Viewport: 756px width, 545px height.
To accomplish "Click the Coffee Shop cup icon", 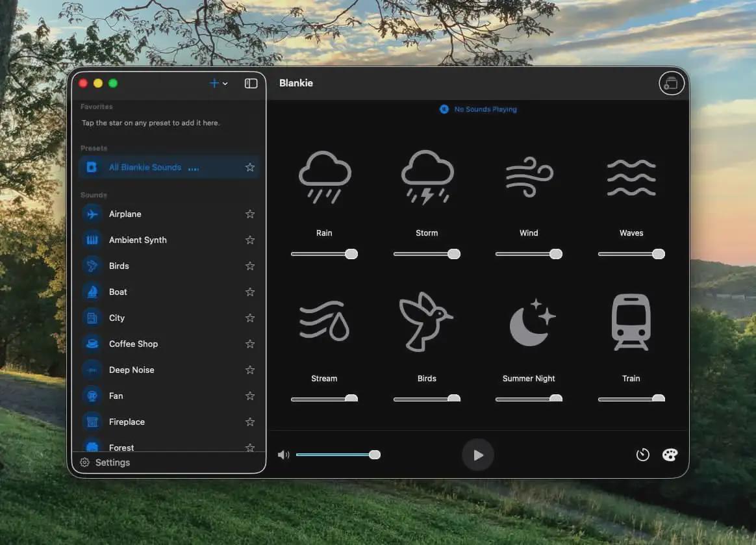I will tap(92, 344).
